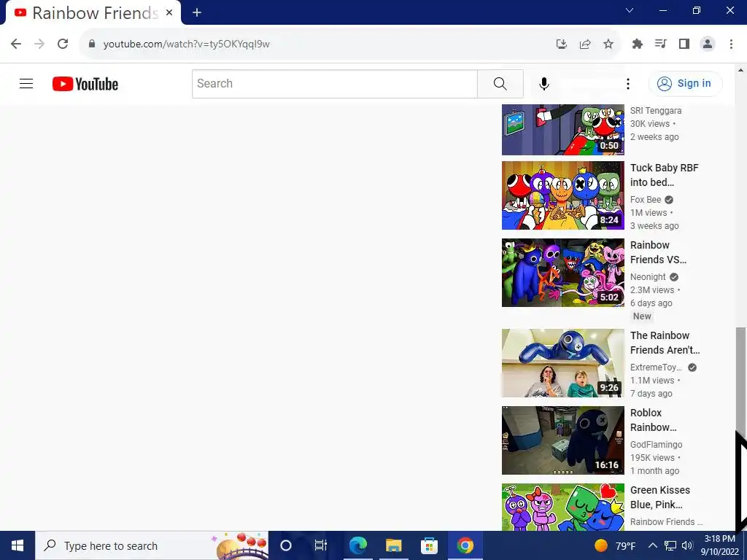Open the volume speaker icon in tray
747x560 pixels.
point(687,545)
